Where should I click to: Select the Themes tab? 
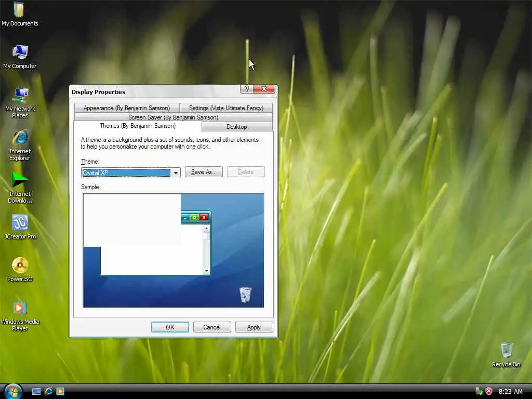pos(137,126)
